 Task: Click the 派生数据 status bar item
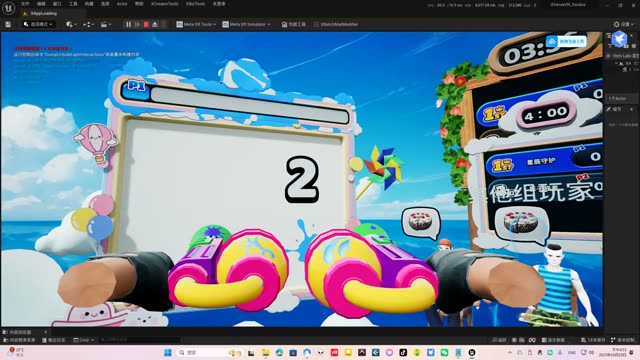553,340
